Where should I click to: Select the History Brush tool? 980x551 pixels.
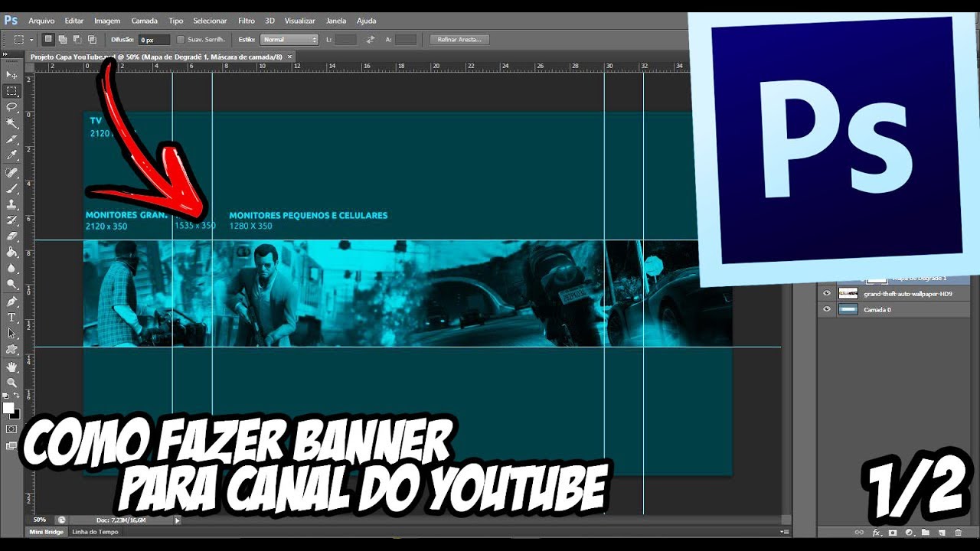(x=11, y=220)
